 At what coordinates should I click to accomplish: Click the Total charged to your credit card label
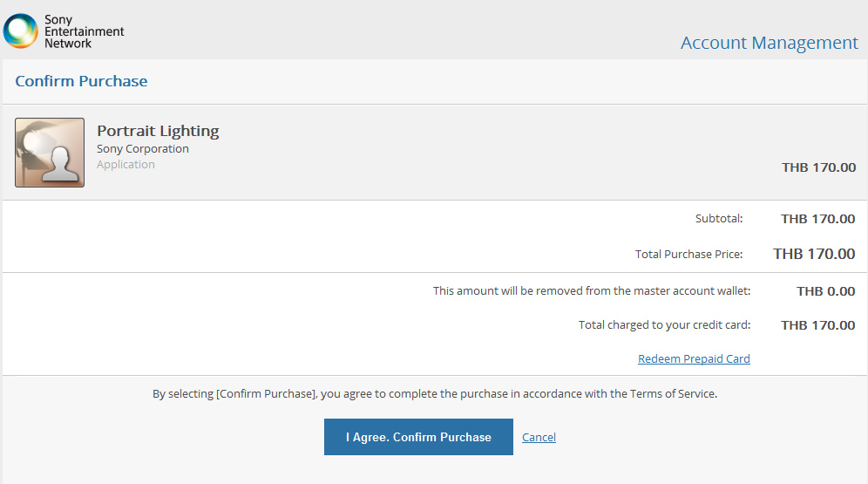coord(664,325)
